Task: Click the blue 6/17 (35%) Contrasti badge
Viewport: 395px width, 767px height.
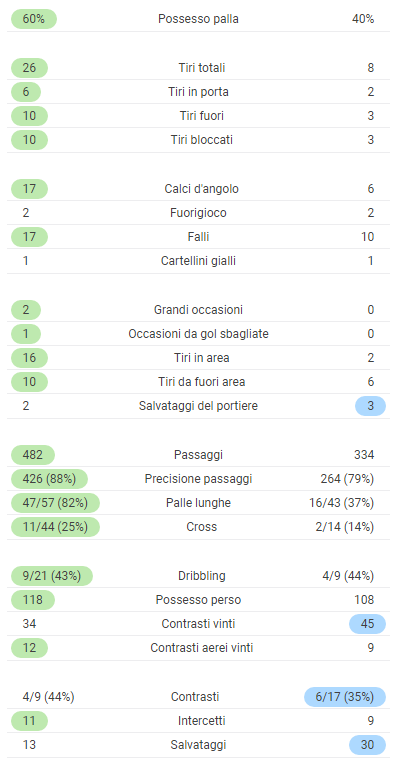Action: coord(345,697)
